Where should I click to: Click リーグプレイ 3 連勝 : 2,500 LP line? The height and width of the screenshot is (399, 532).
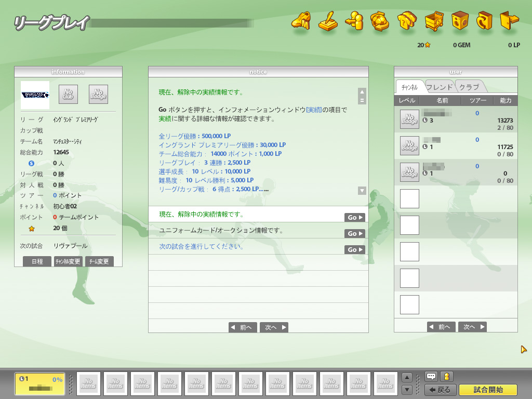pos(205,163)
